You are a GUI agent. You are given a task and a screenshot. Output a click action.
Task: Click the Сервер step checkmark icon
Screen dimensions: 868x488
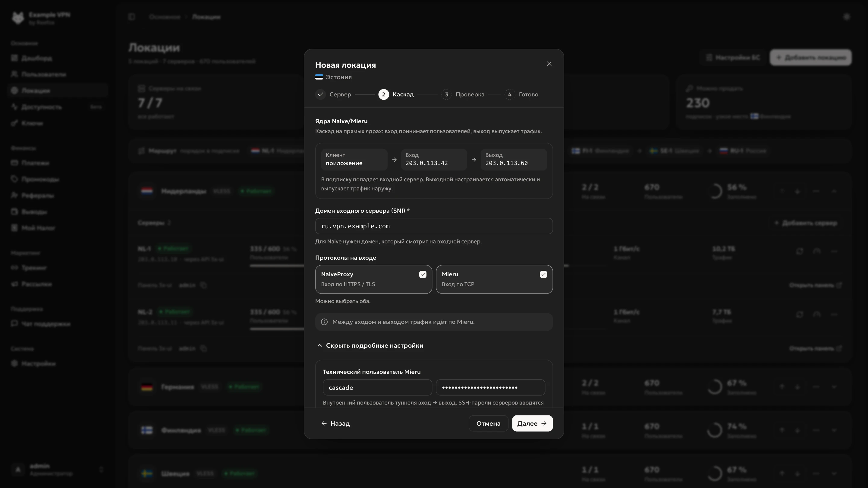coord(320,94)
